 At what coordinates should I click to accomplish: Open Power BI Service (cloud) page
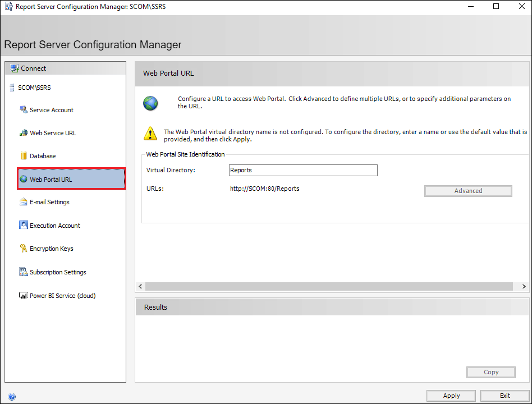(63, 296)
